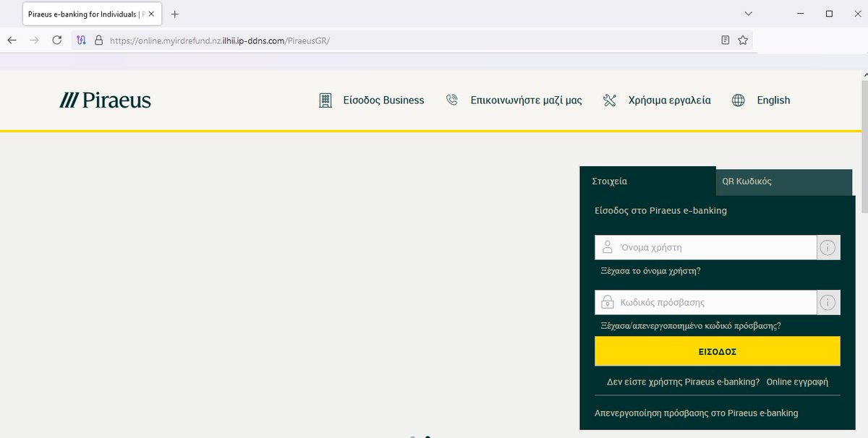Click the tracking protection icon in address bar
Viewport: 868px width, 438px height.
click(x=82, y=40)
